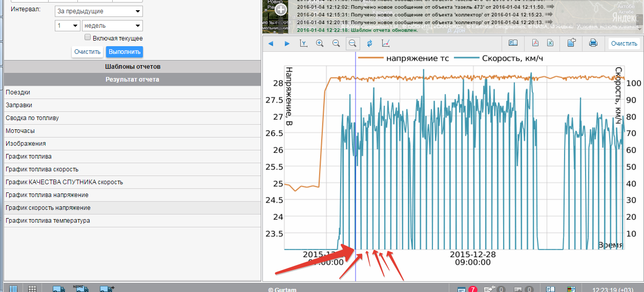
Task: Select 'Сводка по топливу' from results
Action: pyautogui.click(x=32, y=118)
